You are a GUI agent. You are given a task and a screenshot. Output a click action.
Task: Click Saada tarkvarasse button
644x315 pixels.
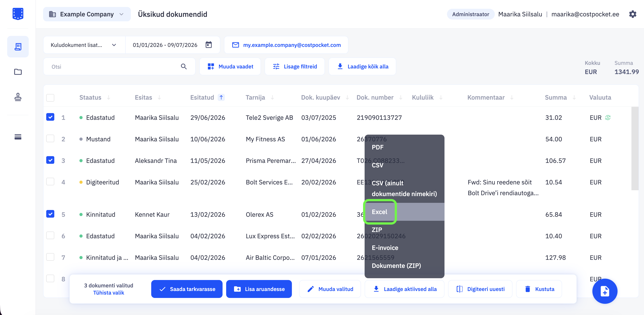click(x=187, y=289)
